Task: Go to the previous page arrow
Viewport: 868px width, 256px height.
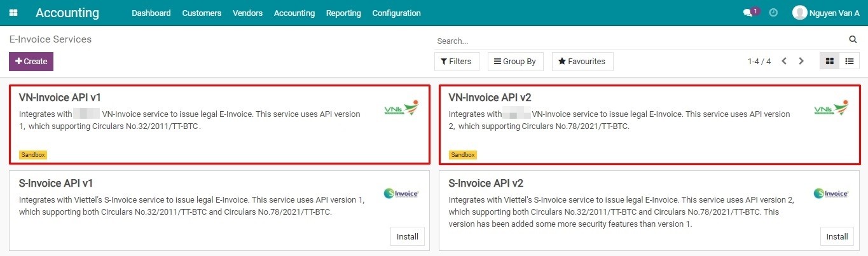Action: (784, 61)
